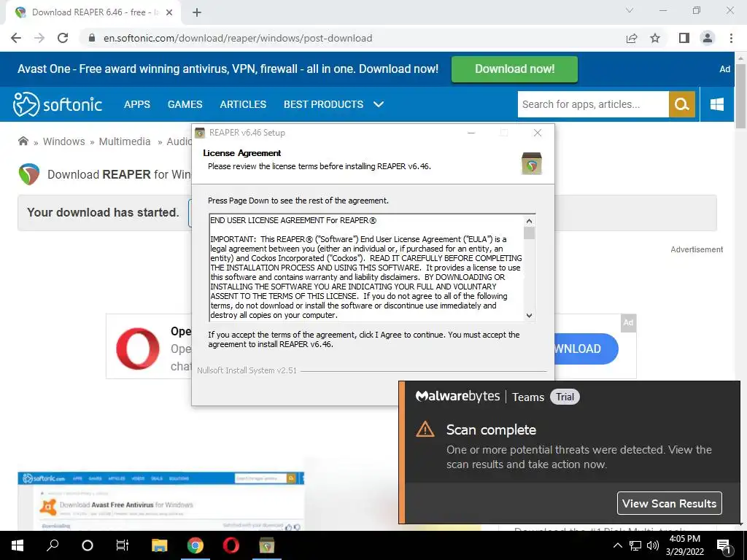Open the Windows Start menu

pyautogui.click(x=18, y=545)
